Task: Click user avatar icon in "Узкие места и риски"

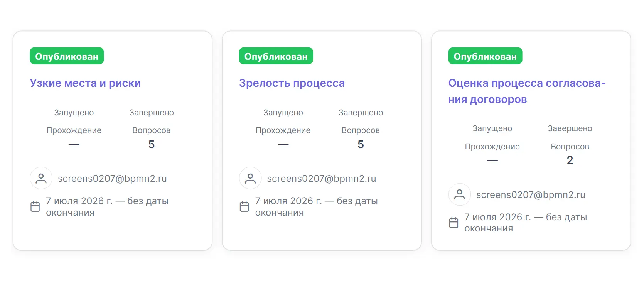Action: 41,178
